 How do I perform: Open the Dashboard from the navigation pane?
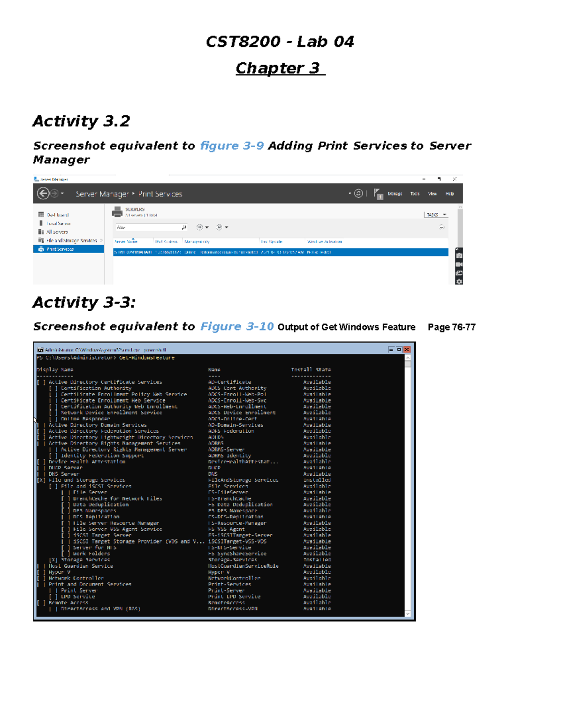(58, 215)
